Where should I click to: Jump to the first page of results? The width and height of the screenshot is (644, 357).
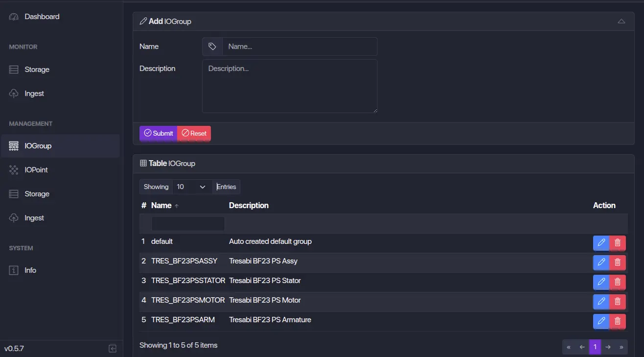tap(569, 347)
